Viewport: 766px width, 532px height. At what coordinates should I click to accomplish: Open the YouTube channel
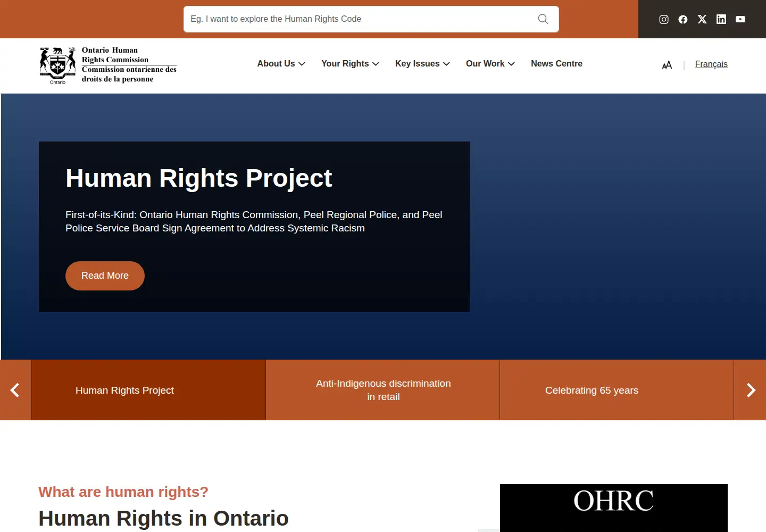[x=740, y=19]
